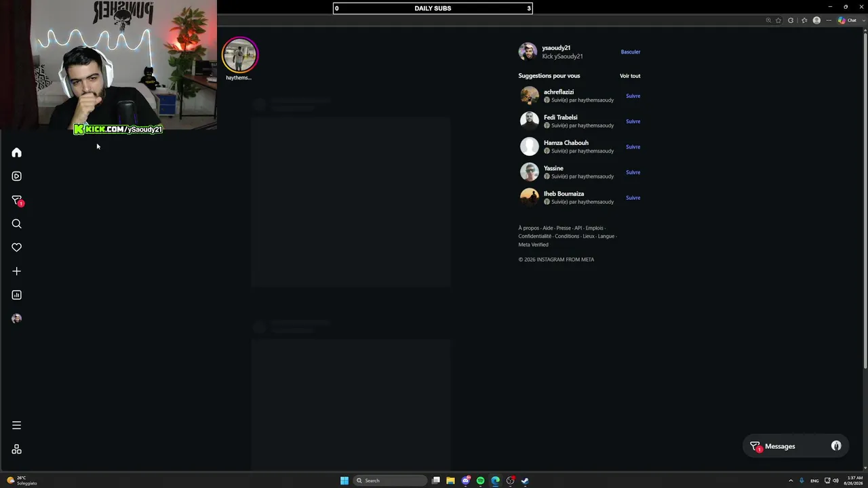This screenshot has width=868, height=488.
Task: Open profile avatar in sidebar
Action: coord(16,319)
